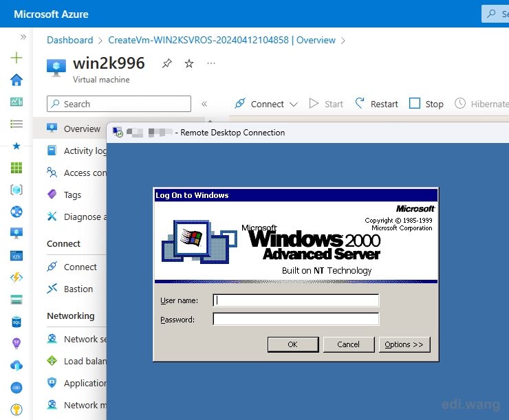Pin win2k996 to dashboard
This screenshot has width=509, height=420.
[167, 63]
